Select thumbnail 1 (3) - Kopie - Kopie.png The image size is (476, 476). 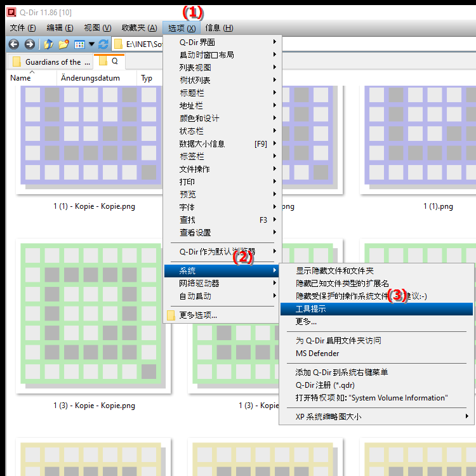tap(93, 316)
